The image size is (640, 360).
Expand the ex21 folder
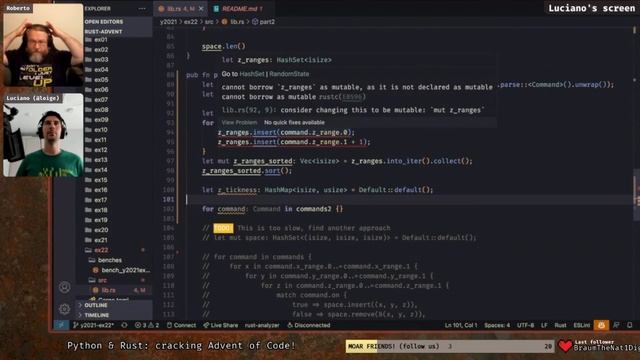click(x=101, y=240)
